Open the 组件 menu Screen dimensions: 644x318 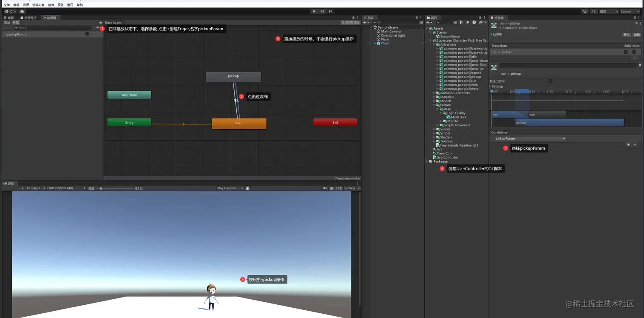(51, 5)
